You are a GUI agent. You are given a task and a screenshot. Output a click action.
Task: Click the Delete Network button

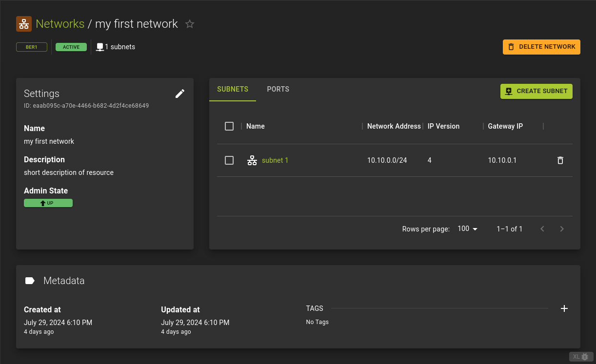pyautogui.click(x=541, y=47)
